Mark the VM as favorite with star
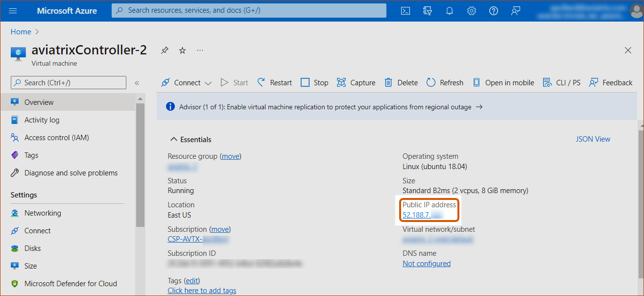 coord(182,50)
